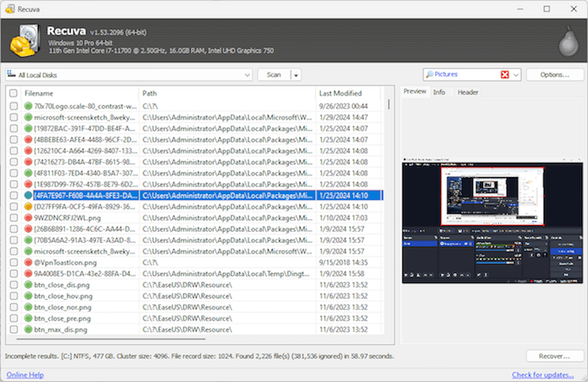Open the Scan button's dropdown arrow
Image resolution: width=588 pixels, height=382 pixels.
point(296,75)
